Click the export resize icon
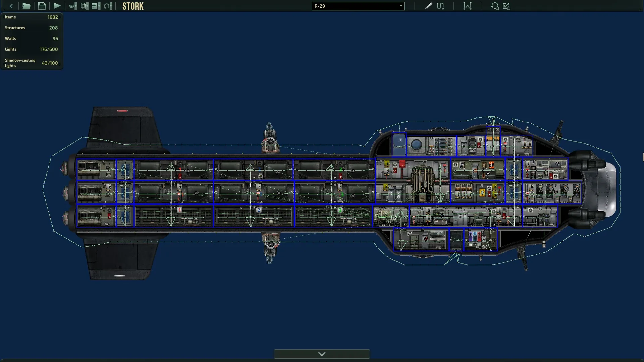Screen dimensions: 644x362 coord(506,6)
